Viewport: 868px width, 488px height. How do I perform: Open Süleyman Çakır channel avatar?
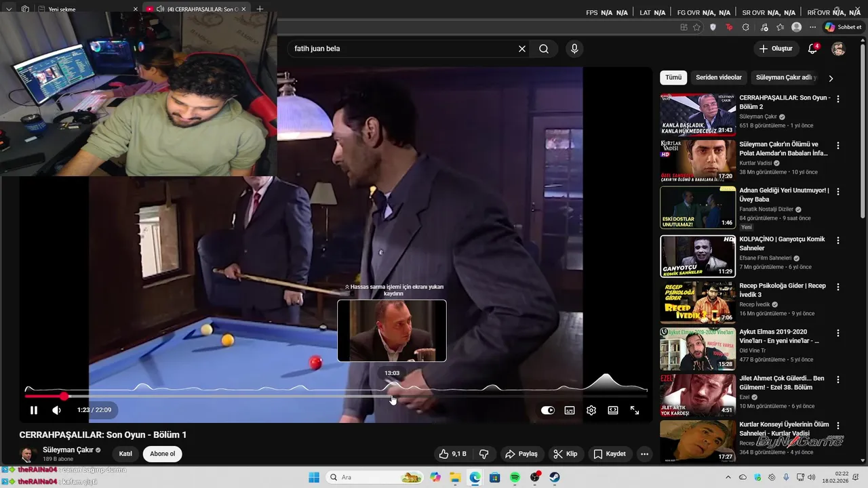tap(28, 454)
